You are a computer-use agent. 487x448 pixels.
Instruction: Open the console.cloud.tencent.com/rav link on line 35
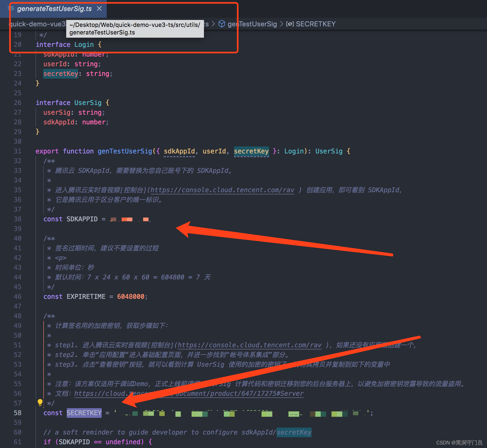point(222,190)
